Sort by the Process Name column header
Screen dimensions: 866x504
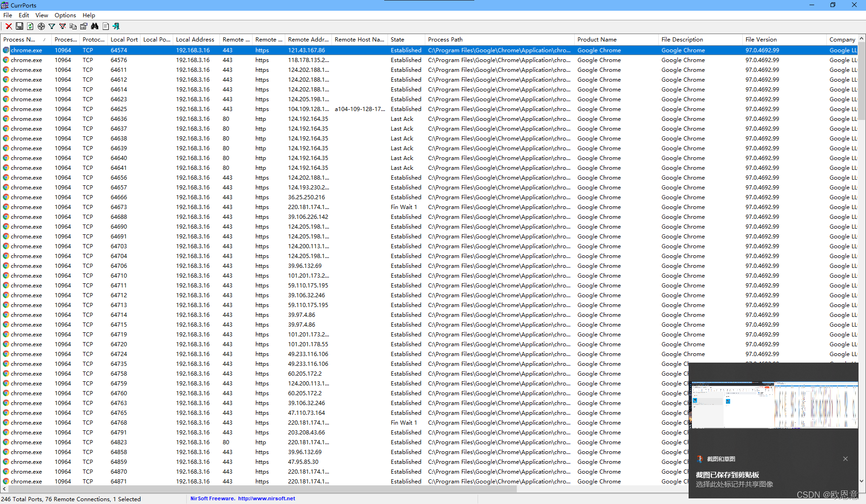26,40
